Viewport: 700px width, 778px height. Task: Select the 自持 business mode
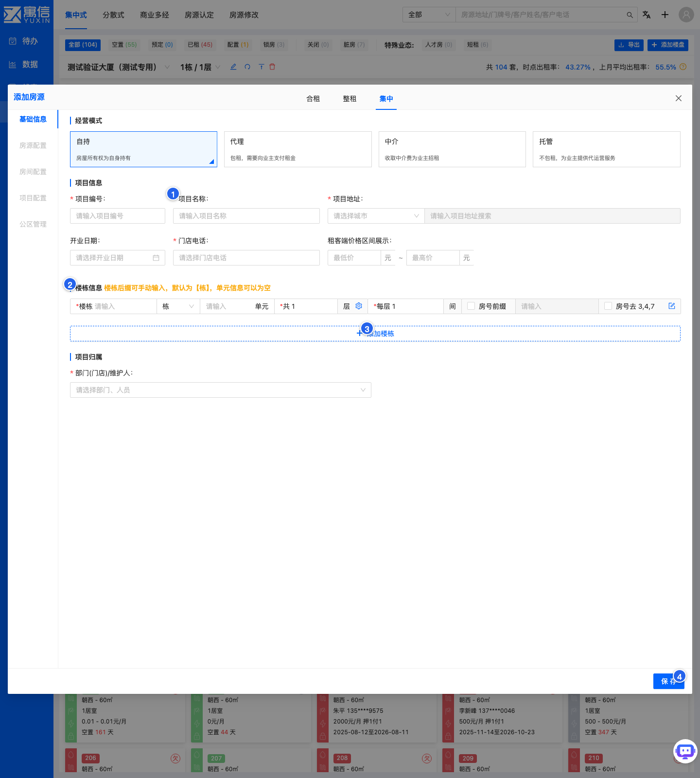pos(143,149)
